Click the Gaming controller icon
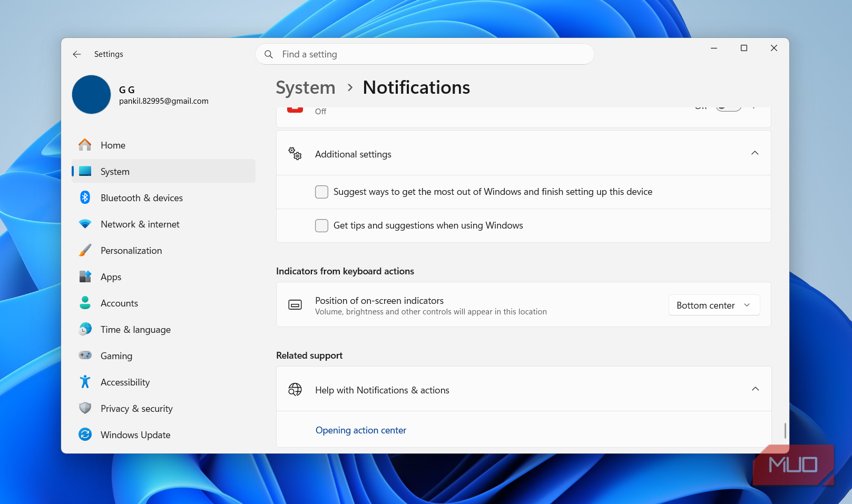The image size is (852, 504). tap(85, 355)
